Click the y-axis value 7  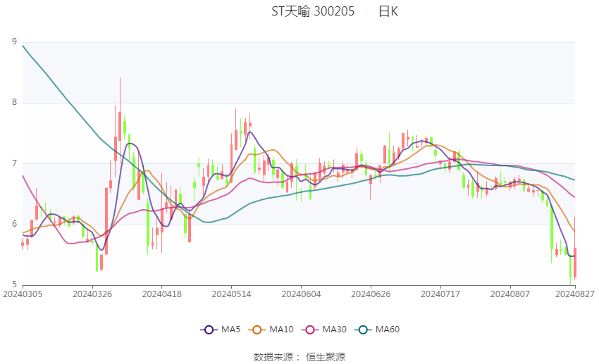click(15, 163)
